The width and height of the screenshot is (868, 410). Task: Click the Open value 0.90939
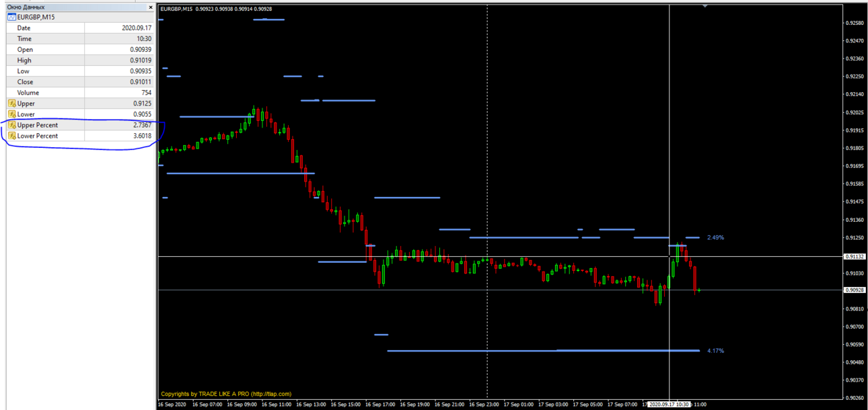tap(141, 50)
